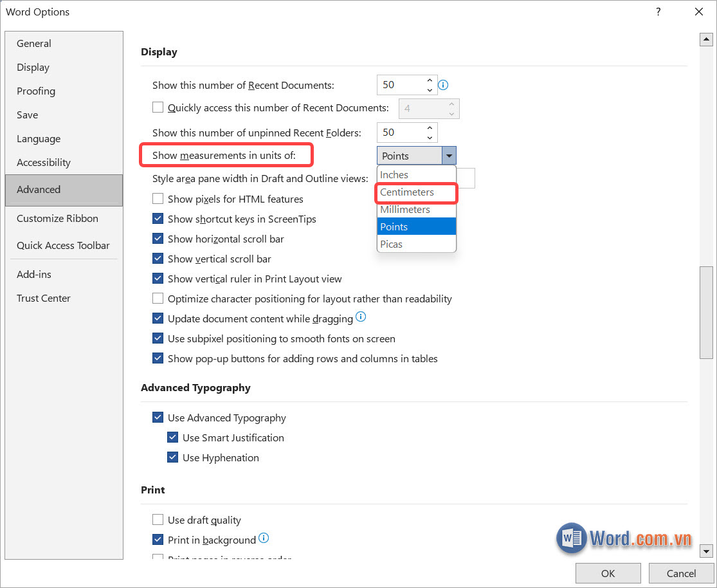Open the measurement units dropdown arrow
The height and width of the screenshot is (588, 717).
click(449, 156)
